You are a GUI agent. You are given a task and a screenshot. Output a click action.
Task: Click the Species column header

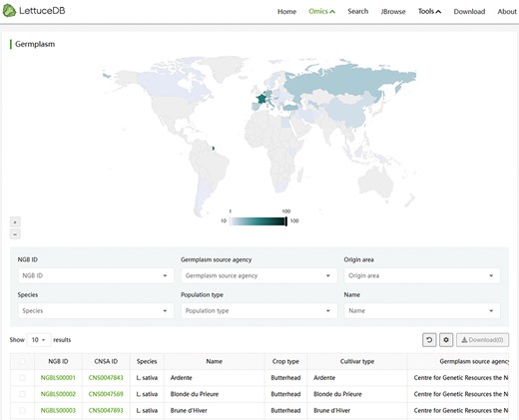(147, 361)
